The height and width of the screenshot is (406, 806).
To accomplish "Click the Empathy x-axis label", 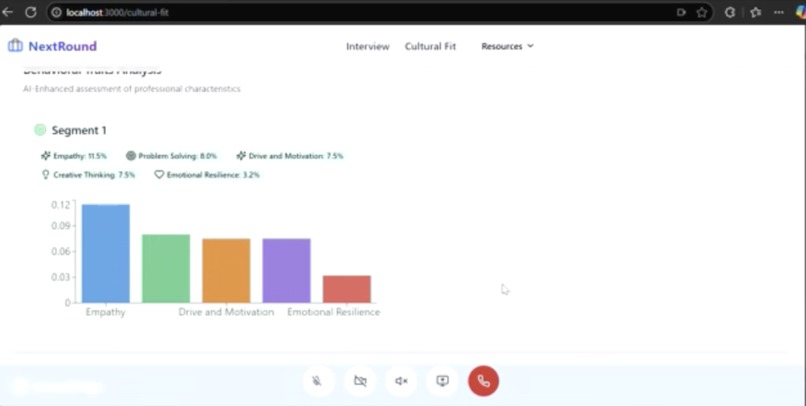I will (x=105, y=312).
